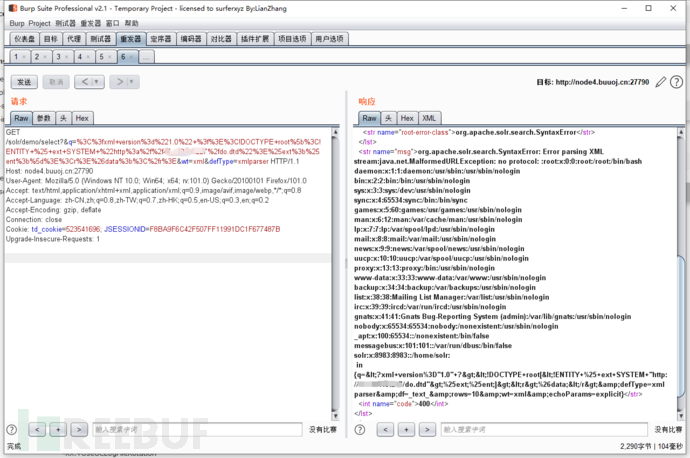
Task: Open the history back dropdown arrow
Action: click(99, 81)
